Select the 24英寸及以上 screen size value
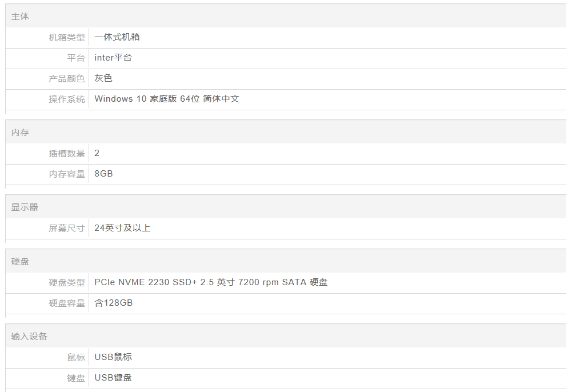The height and width of the screenshot is (392, 568). coord(122,228)
